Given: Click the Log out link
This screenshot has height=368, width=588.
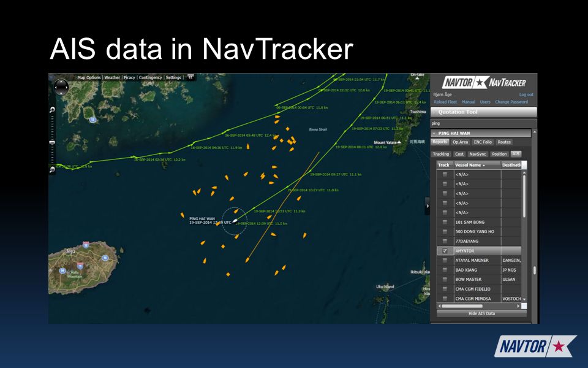Looking at the screenshot, I should [x=526, y=94].
